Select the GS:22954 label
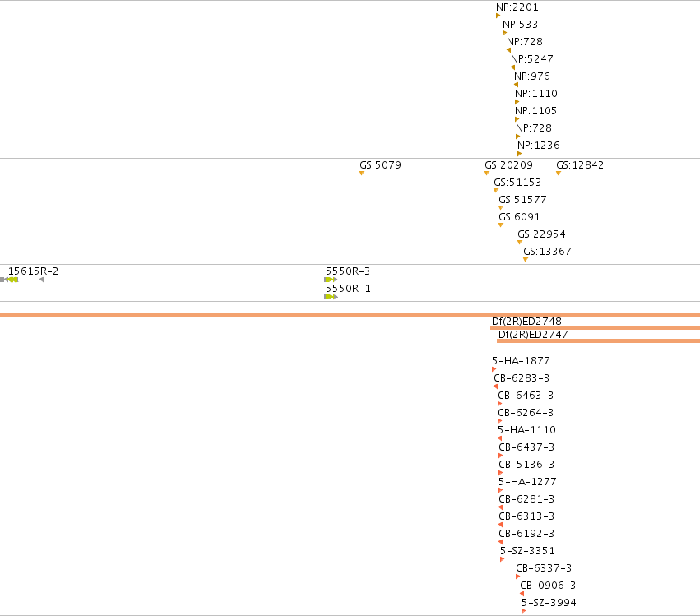700x616 pixels. [x=541, y=234]
